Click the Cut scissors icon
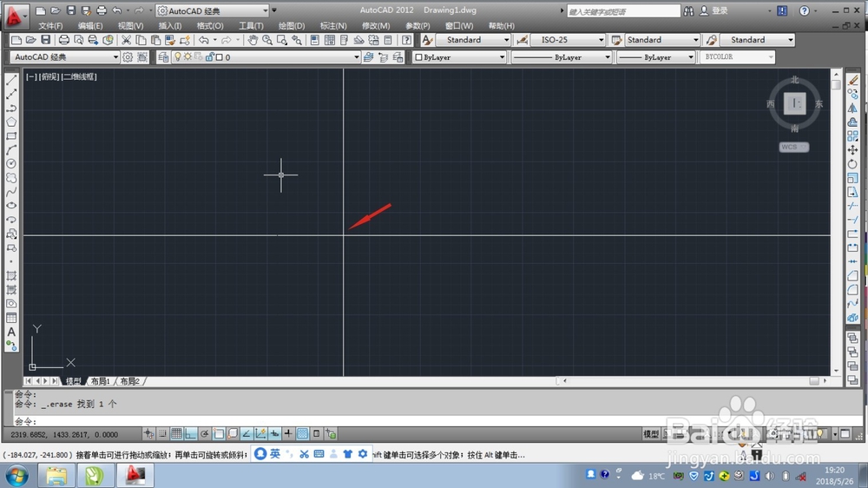This screenshot has width=868, height=488. (126, 40)
